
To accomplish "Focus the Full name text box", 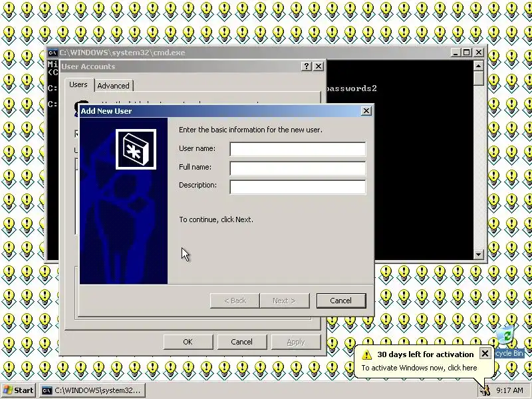I will click(297, 168).
